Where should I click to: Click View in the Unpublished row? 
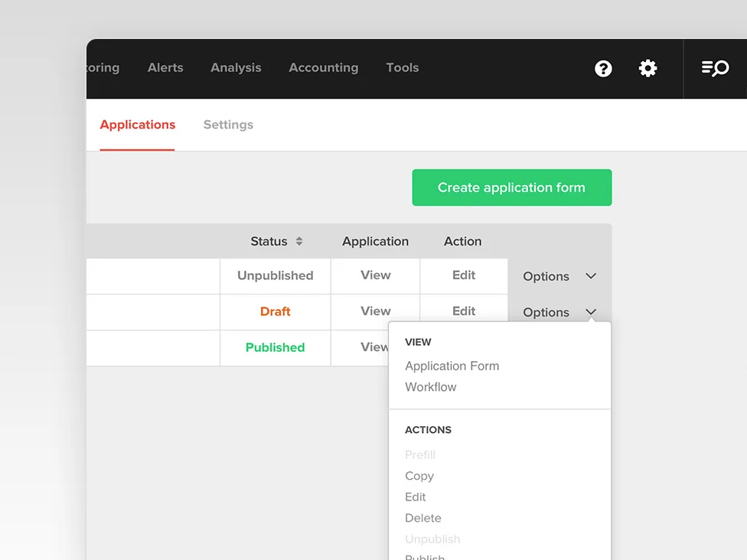[x=375, y=275]
